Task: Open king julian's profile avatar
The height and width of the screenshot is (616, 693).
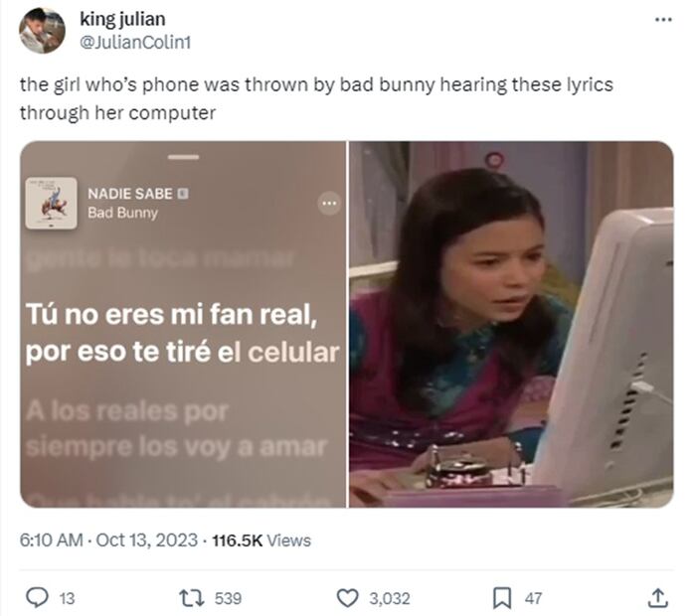Action: 42,31
